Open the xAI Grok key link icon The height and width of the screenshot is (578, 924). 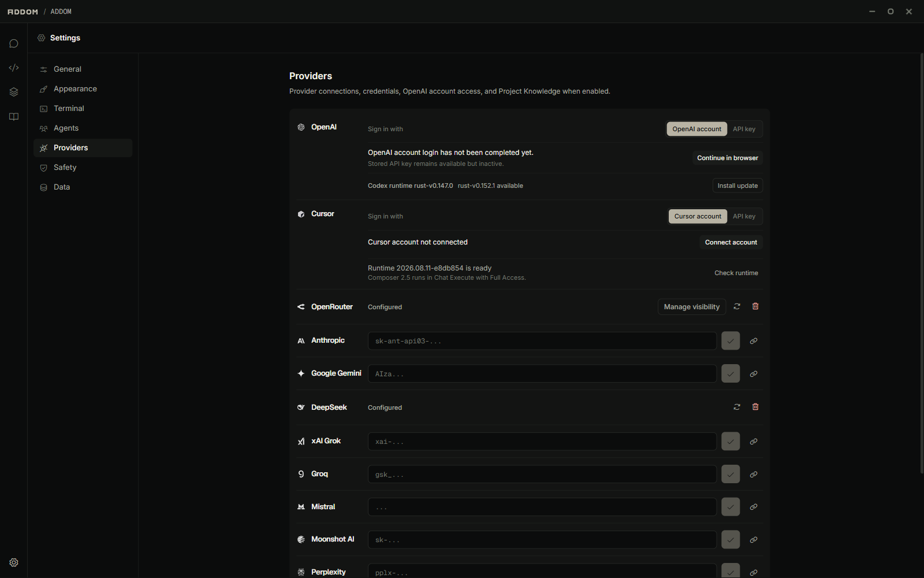click(x=754, y=442)
